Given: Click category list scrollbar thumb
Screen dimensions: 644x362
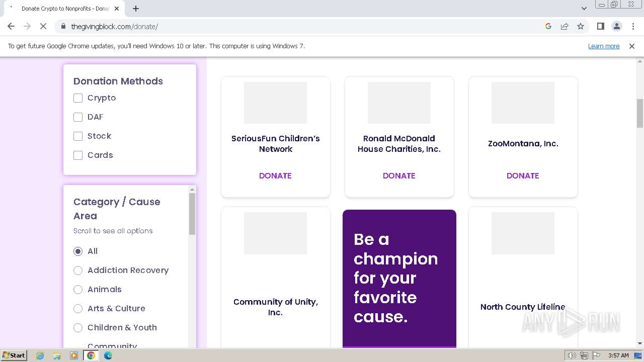Looking at the screenshot, I should [192, 214].
